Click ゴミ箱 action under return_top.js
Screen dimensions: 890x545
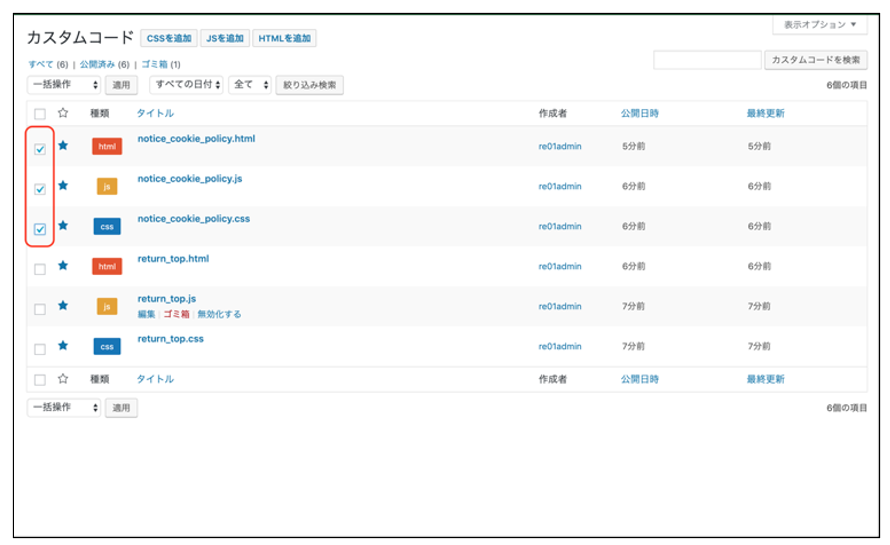177,314
